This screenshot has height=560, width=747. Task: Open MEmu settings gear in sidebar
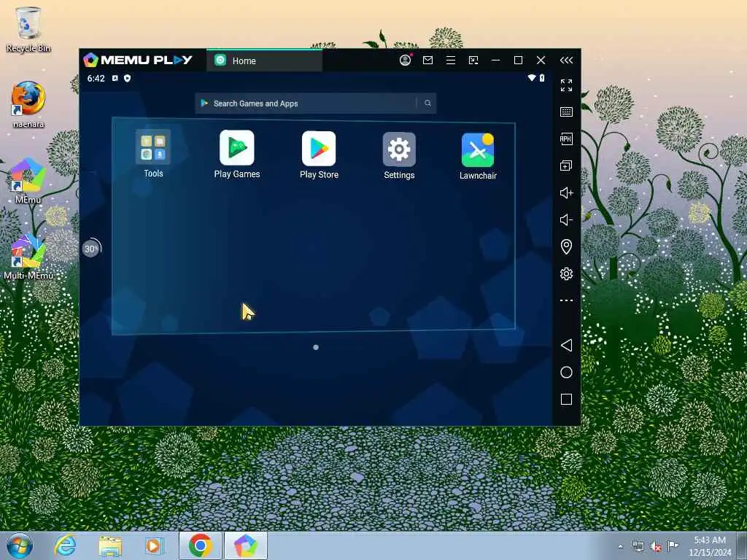coord(566,274)
